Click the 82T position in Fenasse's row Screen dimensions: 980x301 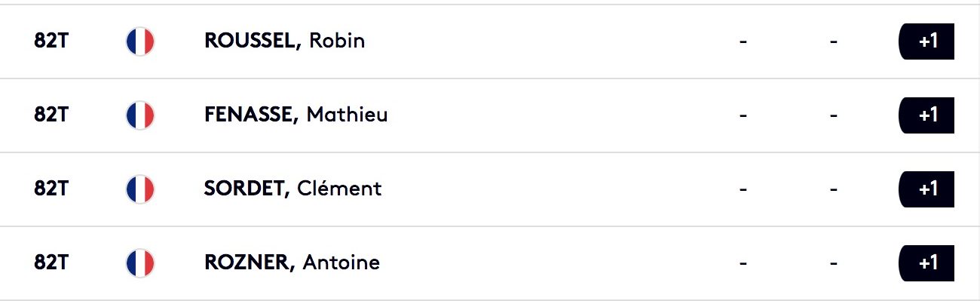point(51,115)
